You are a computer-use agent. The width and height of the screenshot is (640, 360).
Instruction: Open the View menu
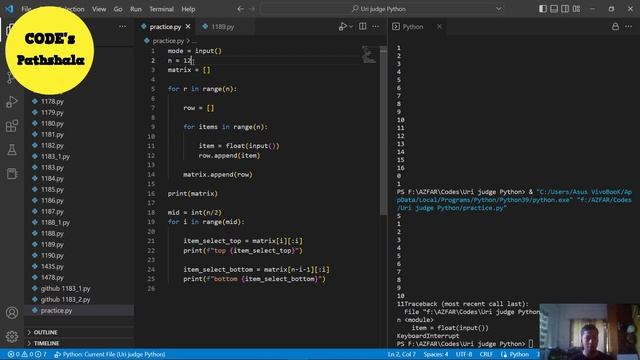[x=99, y=9]
